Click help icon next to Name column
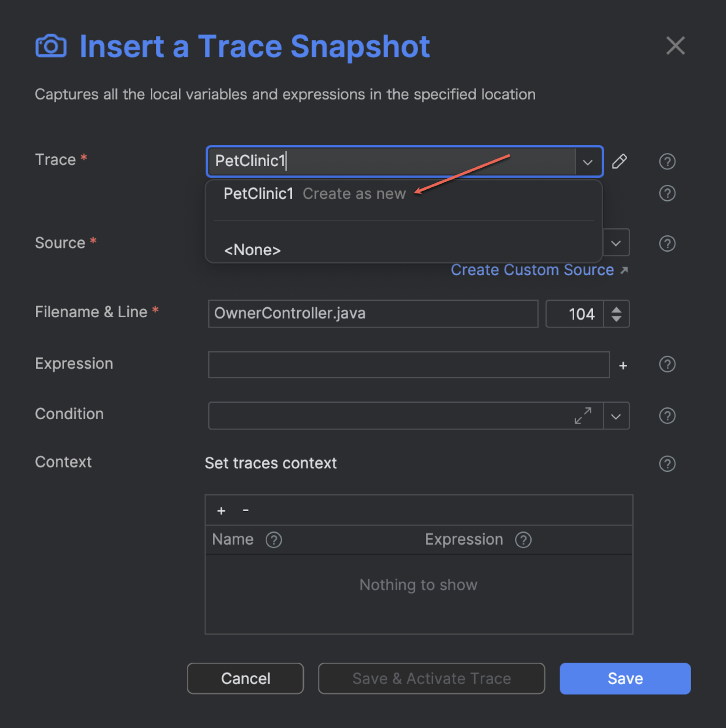 (274, 540)
